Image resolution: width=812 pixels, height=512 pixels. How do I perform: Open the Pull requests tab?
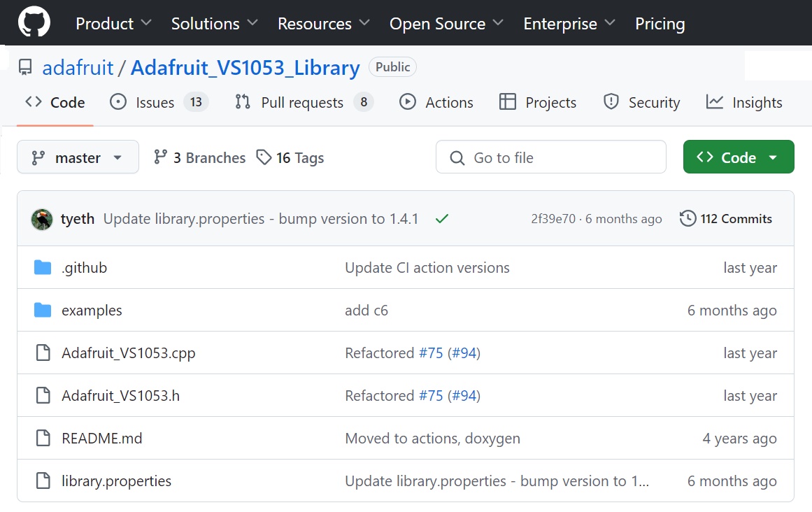304,103
